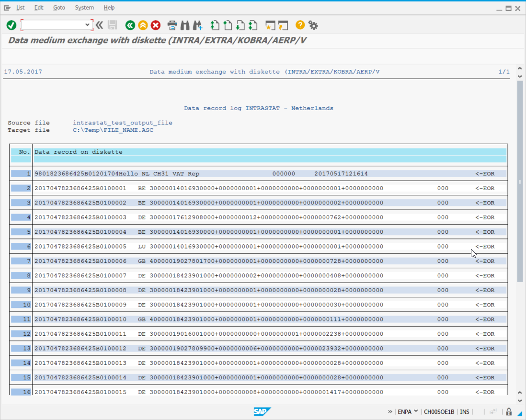The height and width of the screenshot is (420, 526).
Task: Jump to the first page icon
Action: click(x=215, y=25)
